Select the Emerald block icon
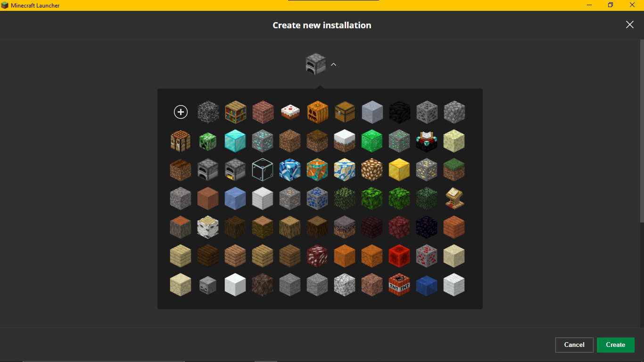The height and width of the screenshot is (362, 644). click(372, 141)
